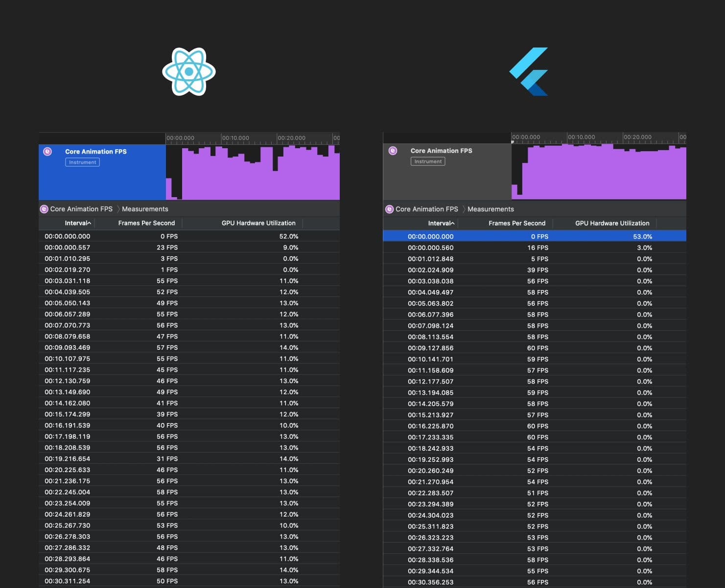Select row 00:01.012.848 showing 5 FPS

click(x=535, y=259)
